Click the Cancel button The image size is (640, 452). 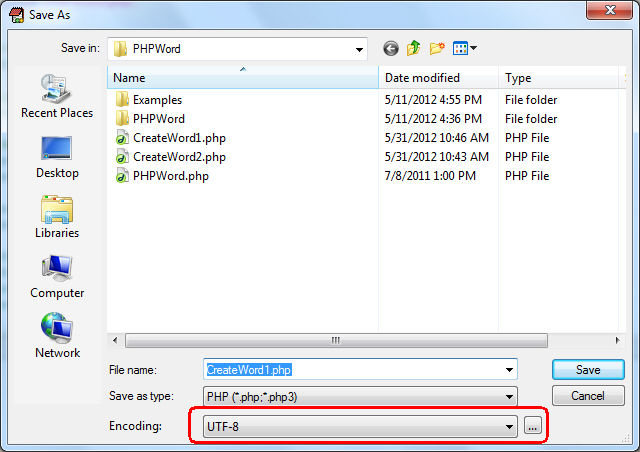588,396
